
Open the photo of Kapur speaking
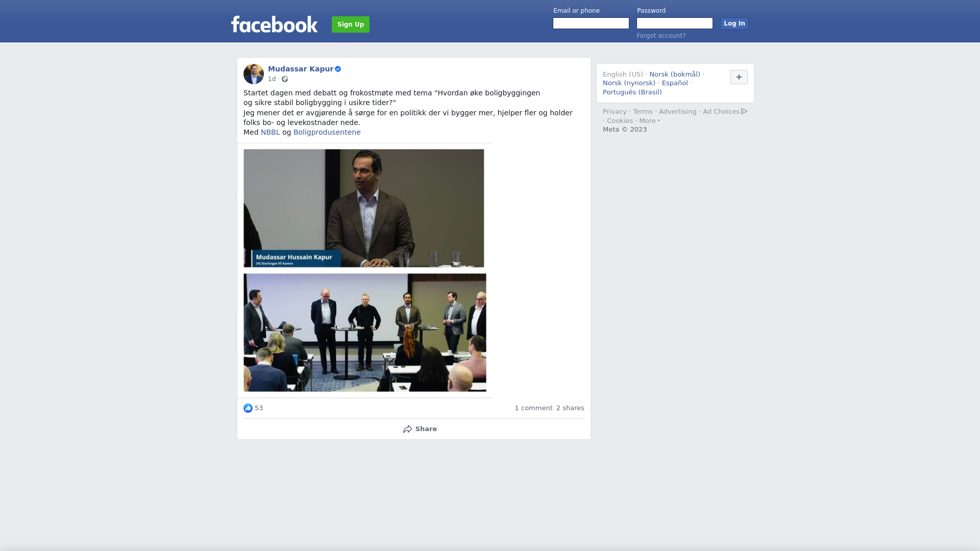[x=364, y=208]
